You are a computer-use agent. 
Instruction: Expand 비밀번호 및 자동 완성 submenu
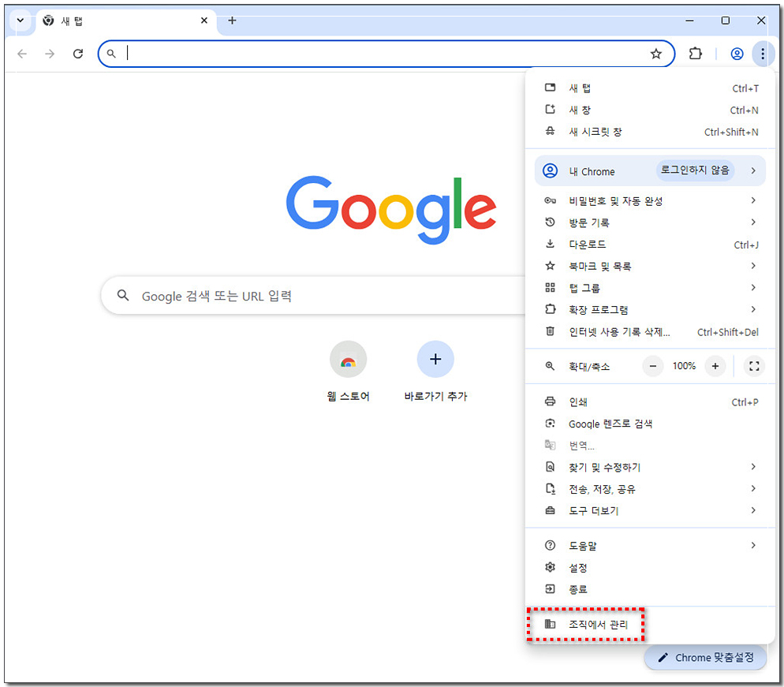[651, 200]
